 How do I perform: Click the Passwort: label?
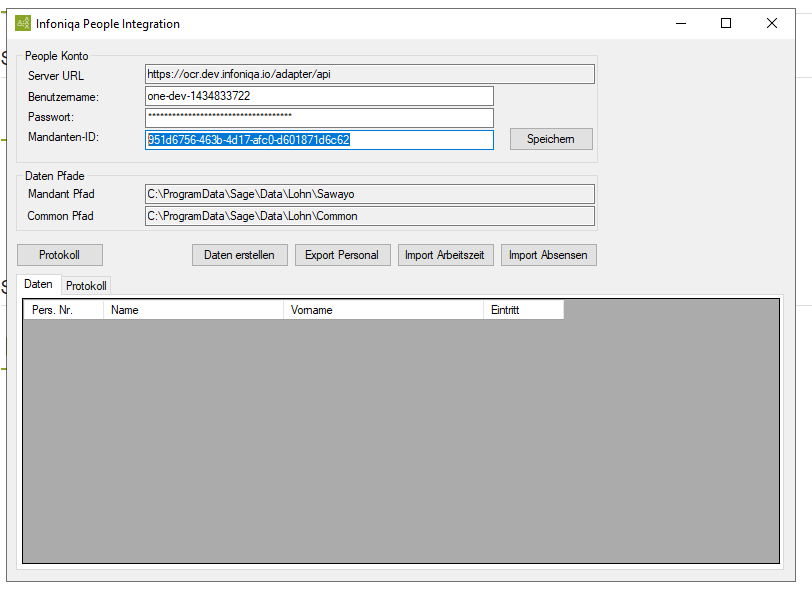coord(51,117)
